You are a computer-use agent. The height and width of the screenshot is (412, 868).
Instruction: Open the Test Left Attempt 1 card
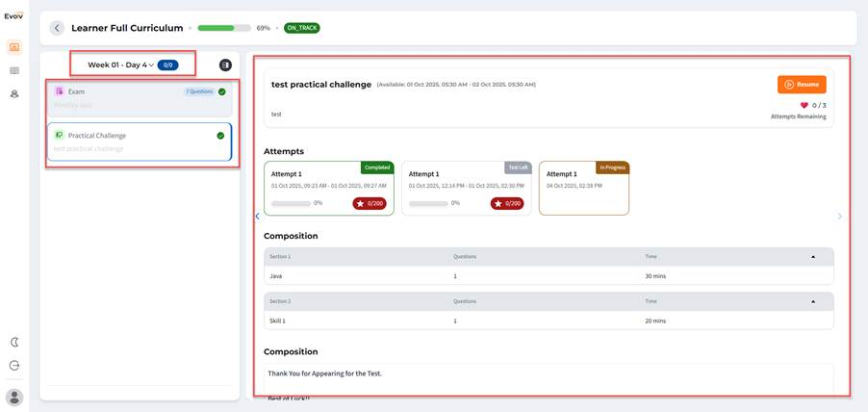467,189
